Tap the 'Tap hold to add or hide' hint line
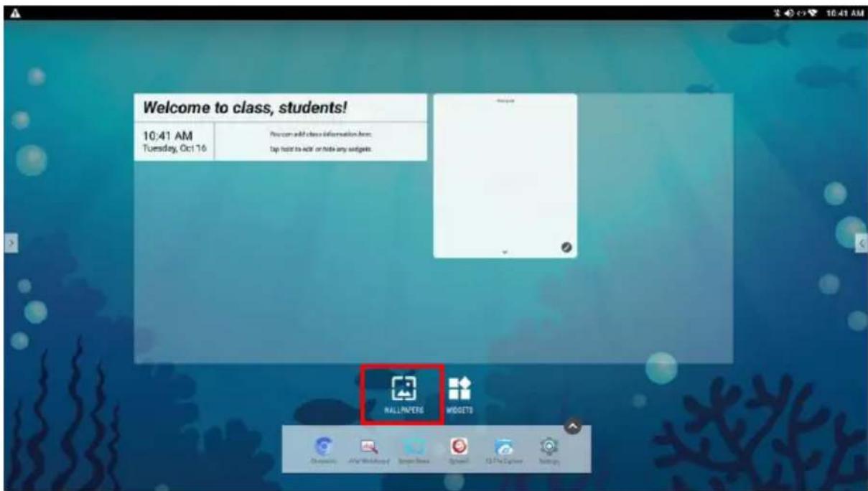The width and height of the screenshot is (868, 491). pyautogui.click(x=320, y=149)
